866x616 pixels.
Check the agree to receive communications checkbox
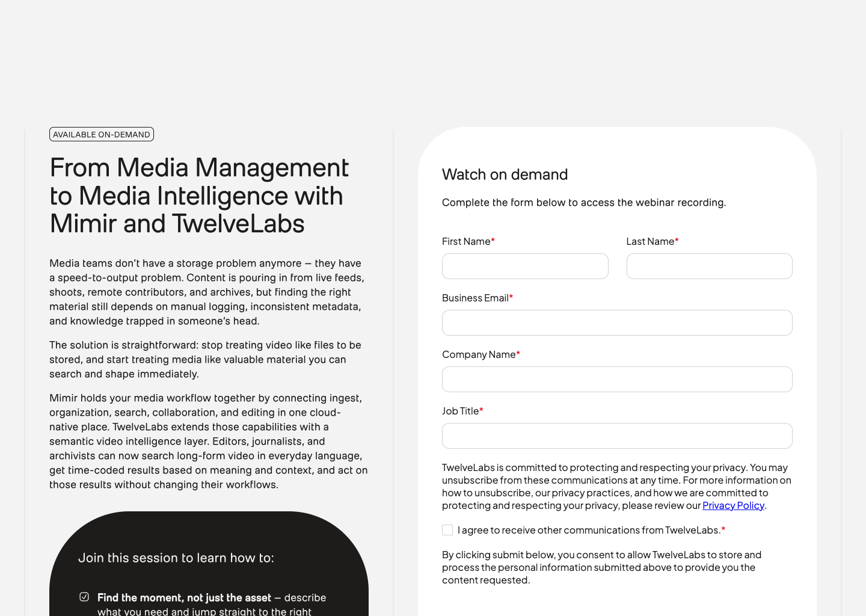tap(447, 530)
